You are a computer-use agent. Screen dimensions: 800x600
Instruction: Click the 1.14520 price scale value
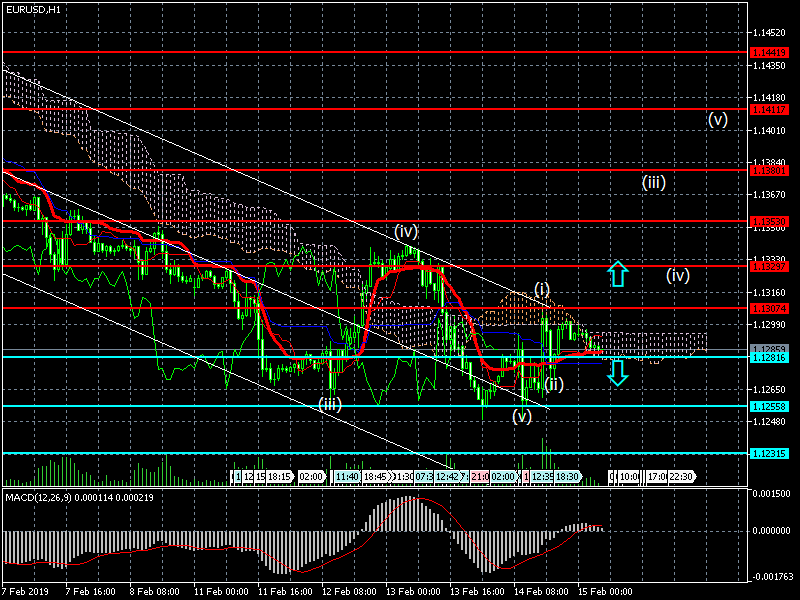click(769, 33)
